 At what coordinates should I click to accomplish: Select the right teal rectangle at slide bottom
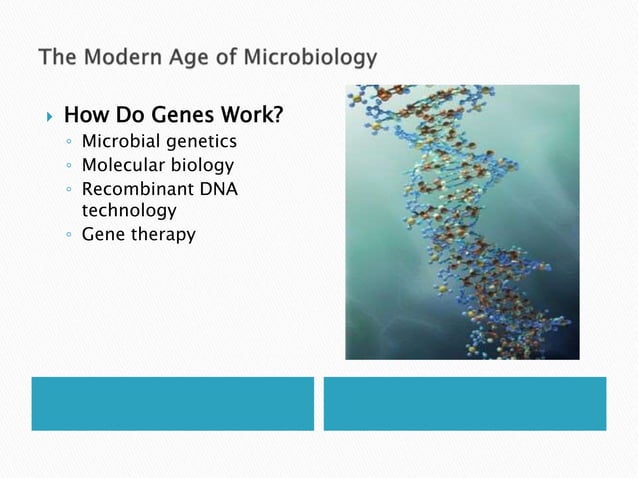(x=465, y=404)
